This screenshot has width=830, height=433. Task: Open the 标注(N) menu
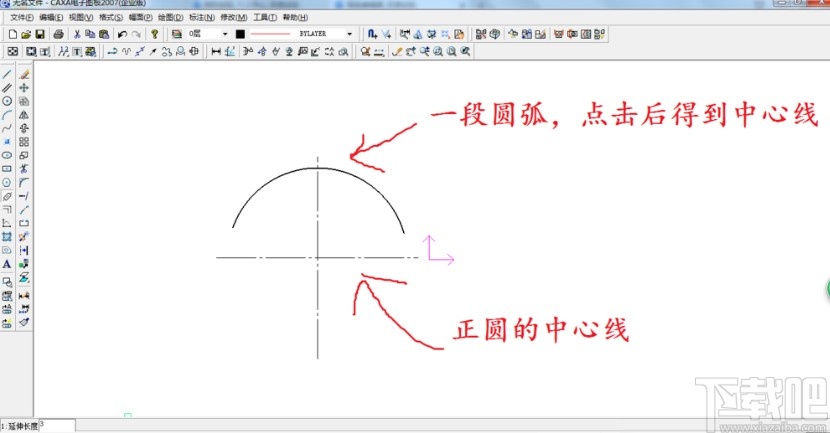pyautogui.click(x=202, y=17)
